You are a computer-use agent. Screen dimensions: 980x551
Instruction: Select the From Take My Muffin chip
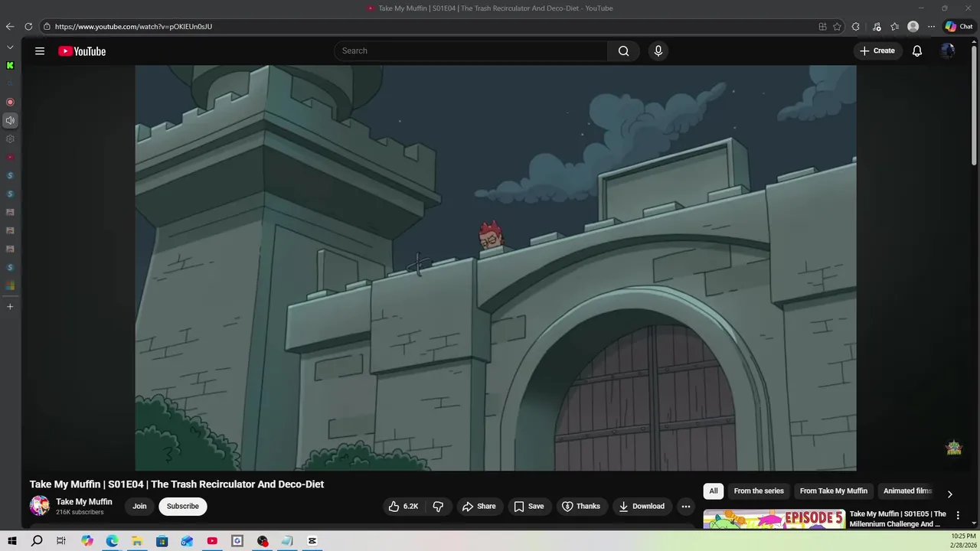(x=834, y=491)
